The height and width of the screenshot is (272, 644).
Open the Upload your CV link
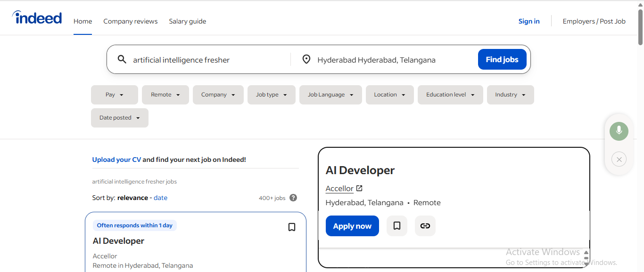coord(116,159)
